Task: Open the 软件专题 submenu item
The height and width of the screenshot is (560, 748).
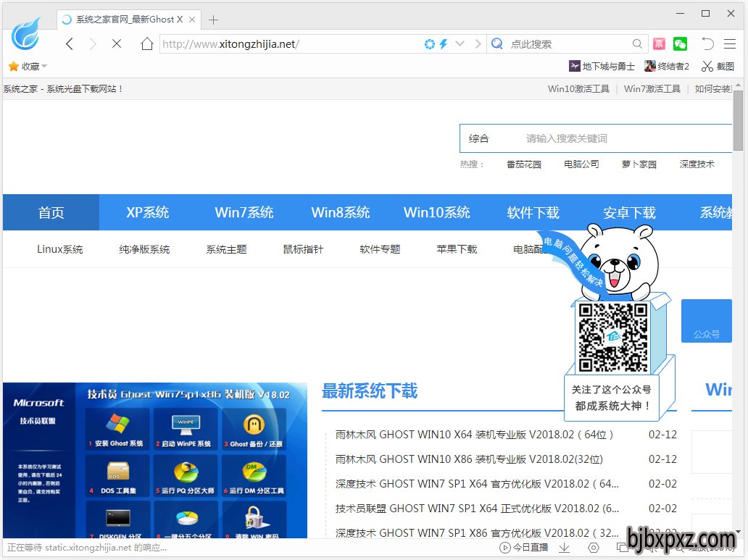Action: pyautogui.click(x=381, y=249)
